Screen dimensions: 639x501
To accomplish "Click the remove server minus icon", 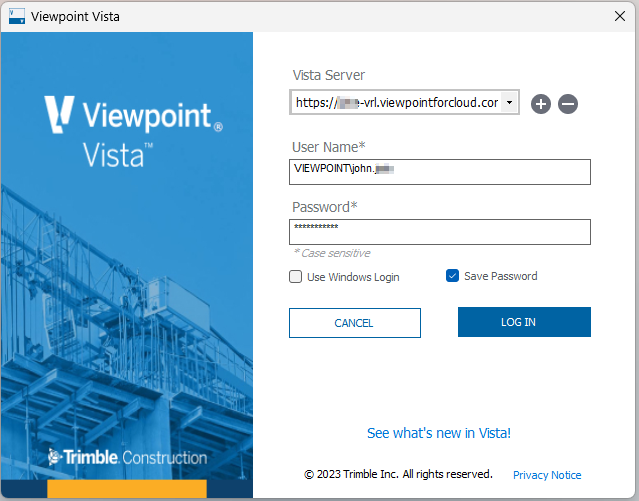I will [567, 104].
